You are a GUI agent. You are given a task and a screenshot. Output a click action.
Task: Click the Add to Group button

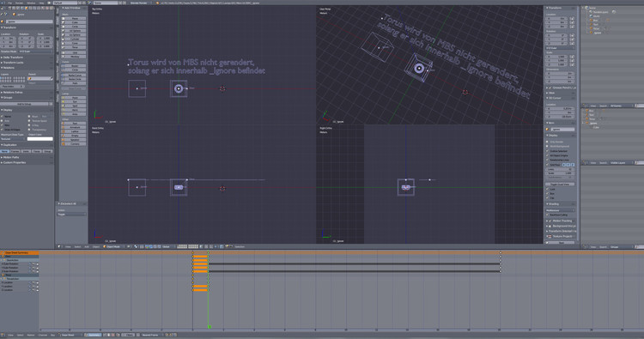(25, 104)
